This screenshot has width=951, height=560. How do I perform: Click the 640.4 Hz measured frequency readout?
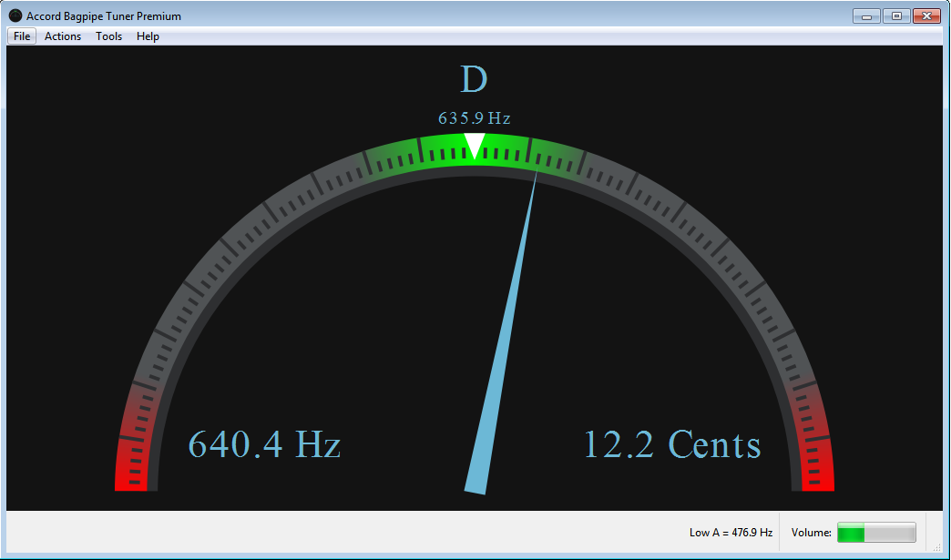click(264, 444)
